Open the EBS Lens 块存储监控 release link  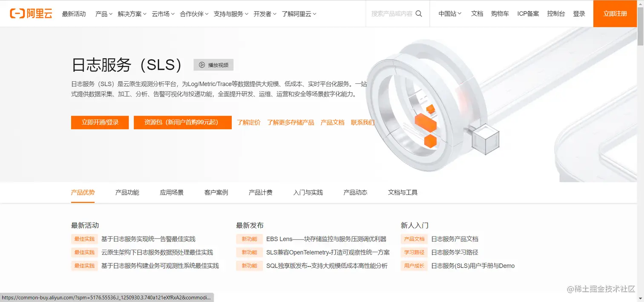point(326,239)
